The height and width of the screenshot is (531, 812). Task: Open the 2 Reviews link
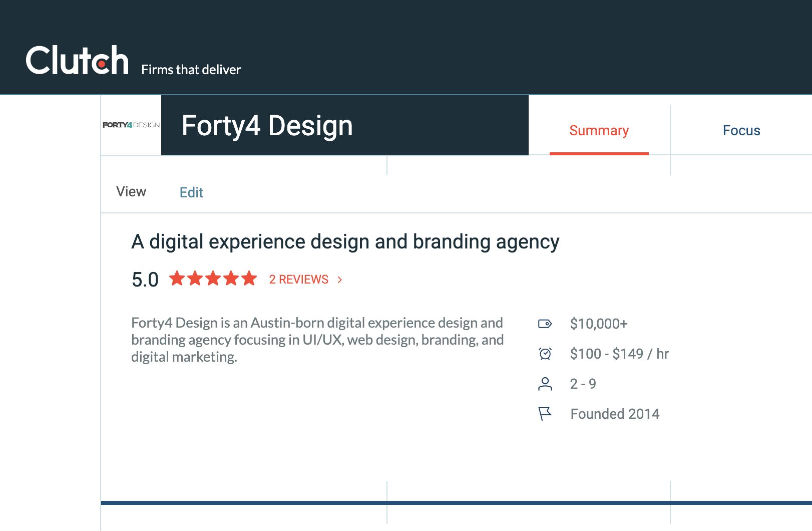click(299, 280)
